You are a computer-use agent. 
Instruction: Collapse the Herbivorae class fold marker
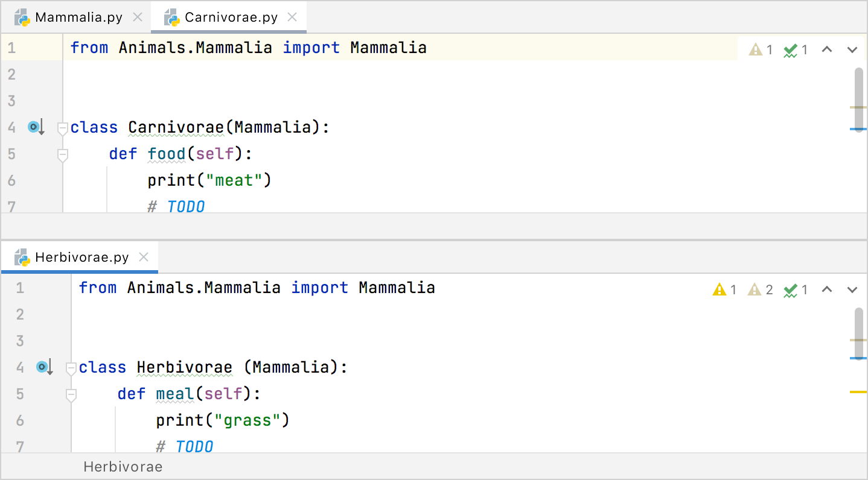71,368
